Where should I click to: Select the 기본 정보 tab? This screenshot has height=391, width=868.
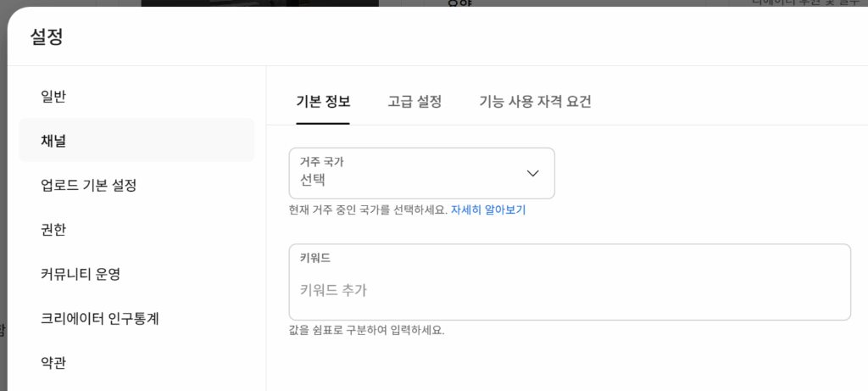(x=323, y=102)
